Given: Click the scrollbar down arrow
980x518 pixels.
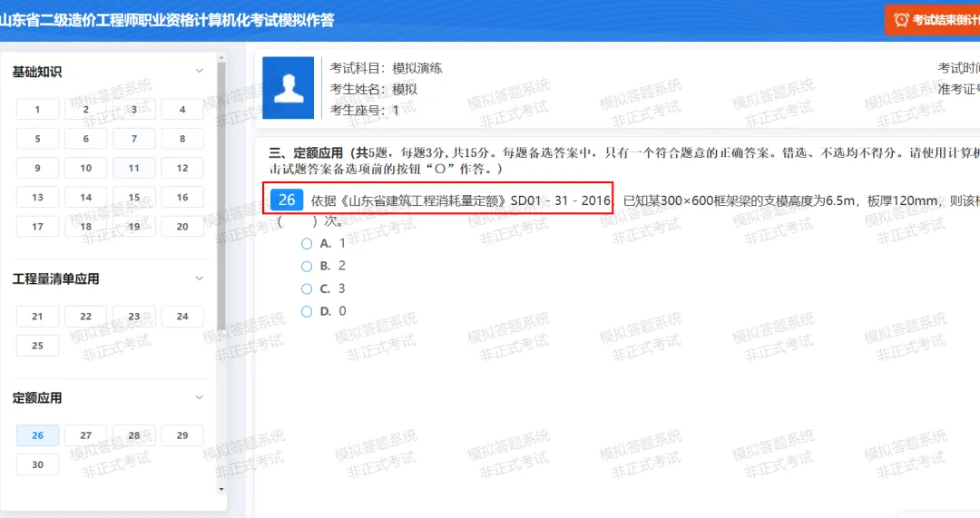Looking at the screenshot, I should 221,489.
